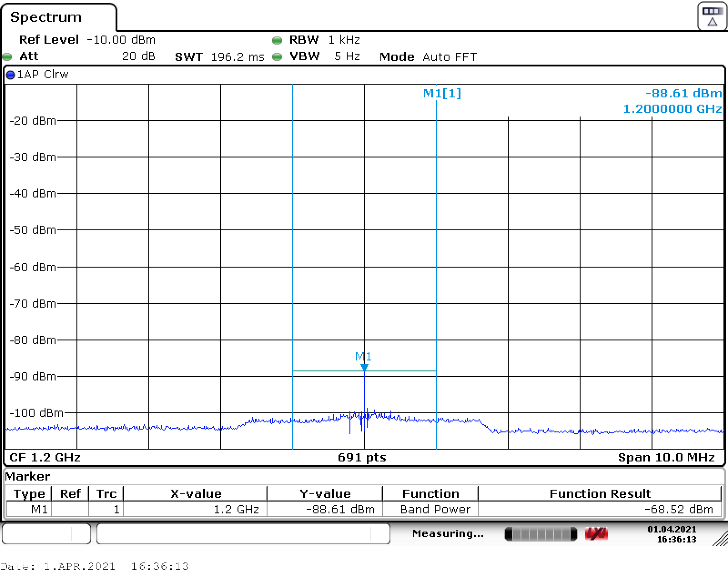Click the toolbar toggle icon at top right
Viewport: 728px width, 588px height.
[x=712, y=16]
